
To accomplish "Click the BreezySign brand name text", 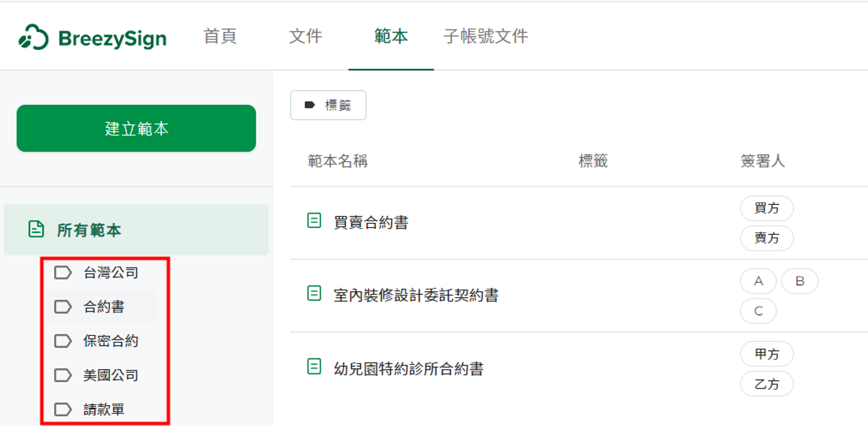I will pos(112,38).
